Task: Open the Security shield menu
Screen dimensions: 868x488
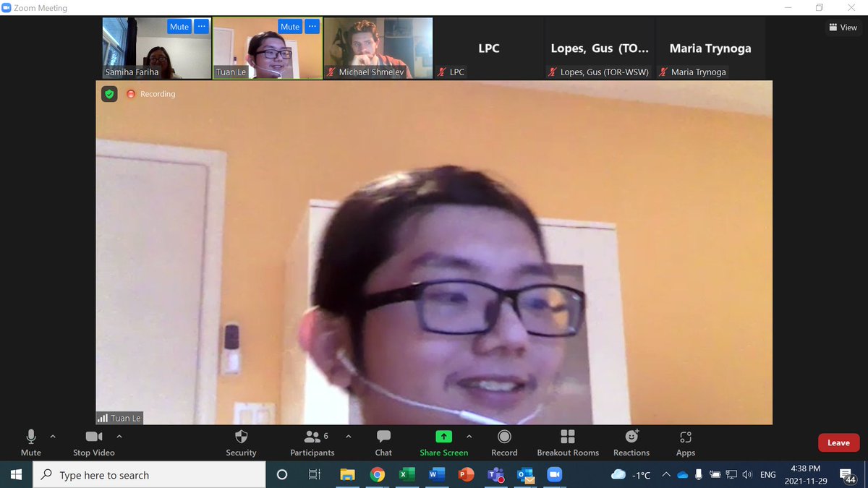Action: (241, 442)
